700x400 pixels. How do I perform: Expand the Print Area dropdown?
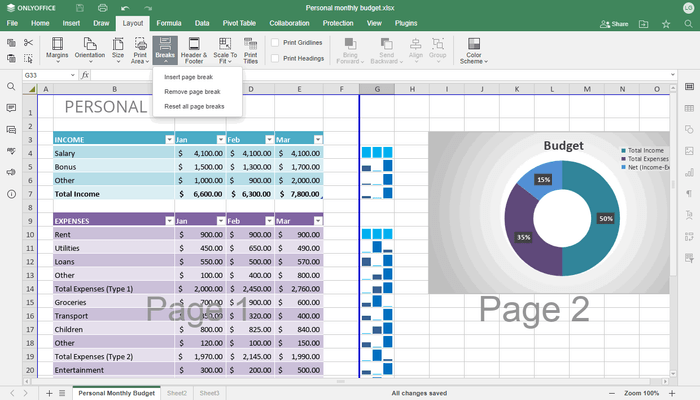pyautogui.click(x=140, y=50)
